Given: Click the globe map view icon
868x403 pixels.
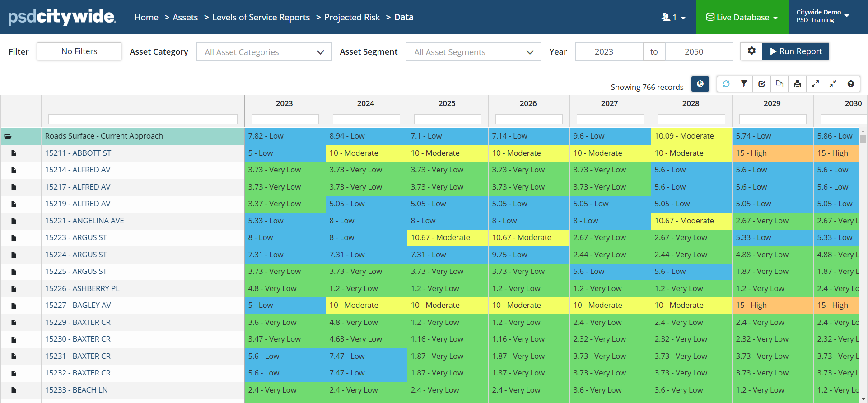Looking at the screenshot, I should 700,84.
